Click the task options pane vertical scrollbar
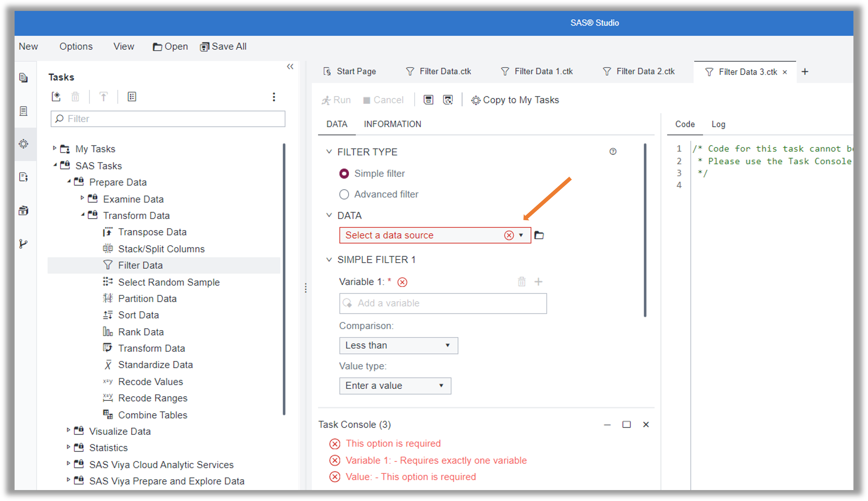The image size is (868, 501). pos(645,230)
